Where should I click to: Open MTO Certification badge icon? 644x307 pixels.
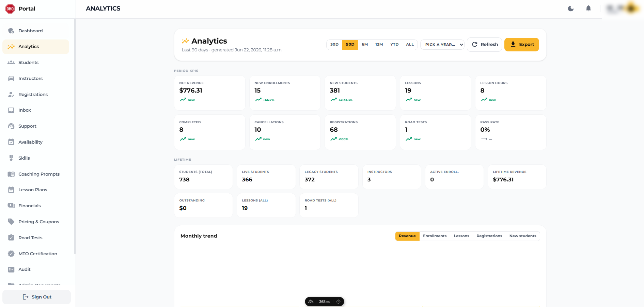(11, 254)
